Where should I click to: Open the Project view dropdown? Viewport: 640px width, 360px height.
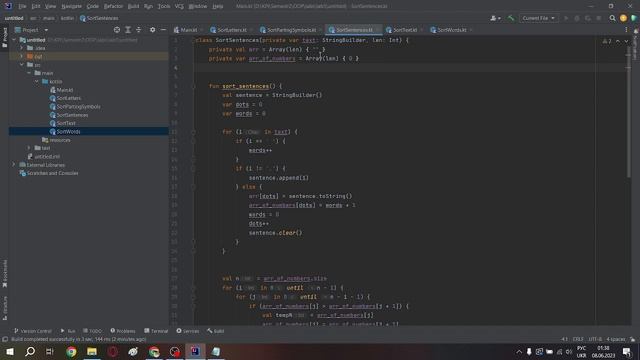tap(32, 30)
